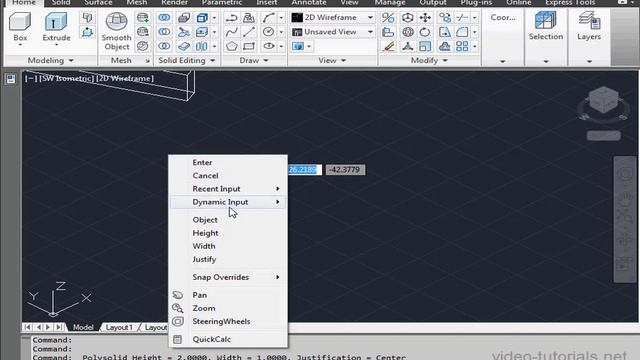The width and height of the screenshot is (640, 360).
Task: Open the 2D Wireframe visual style dropdown
Action: tap(332, 18)
